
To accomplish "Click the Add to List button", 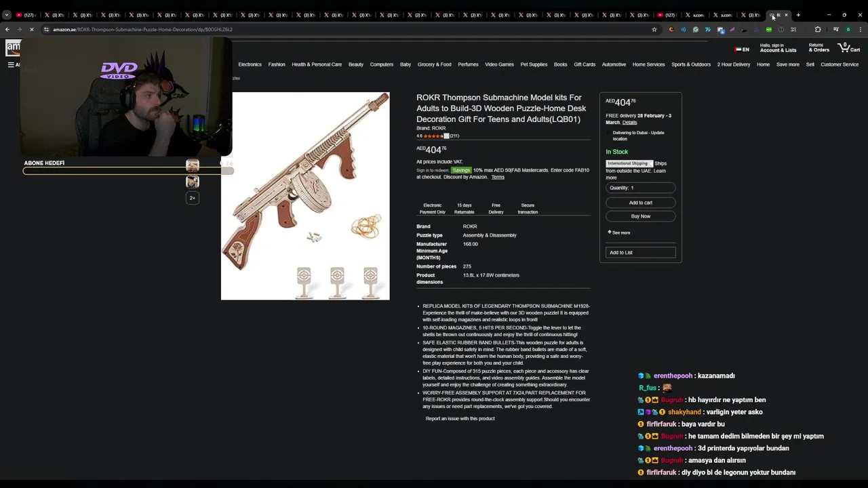I will click(640, 252).
